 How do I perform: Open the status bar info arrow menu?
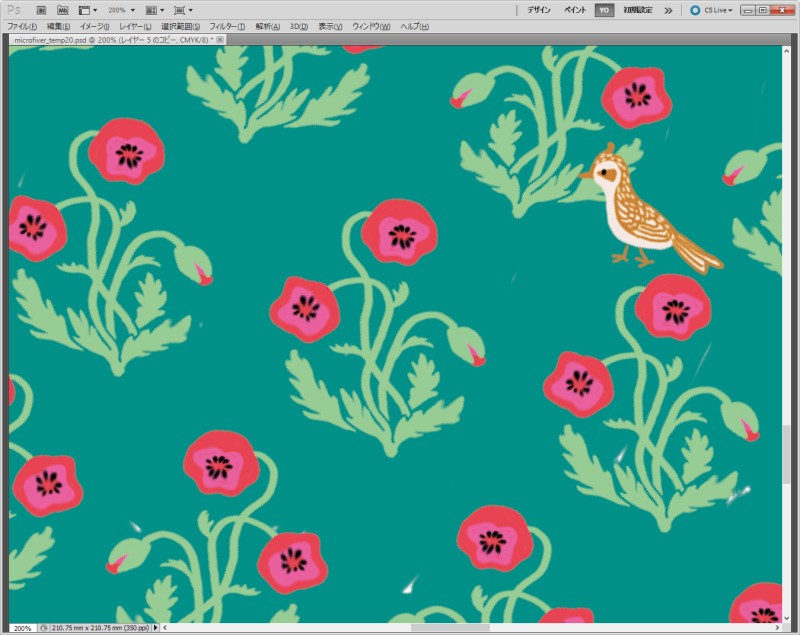[x=155, y=628]
